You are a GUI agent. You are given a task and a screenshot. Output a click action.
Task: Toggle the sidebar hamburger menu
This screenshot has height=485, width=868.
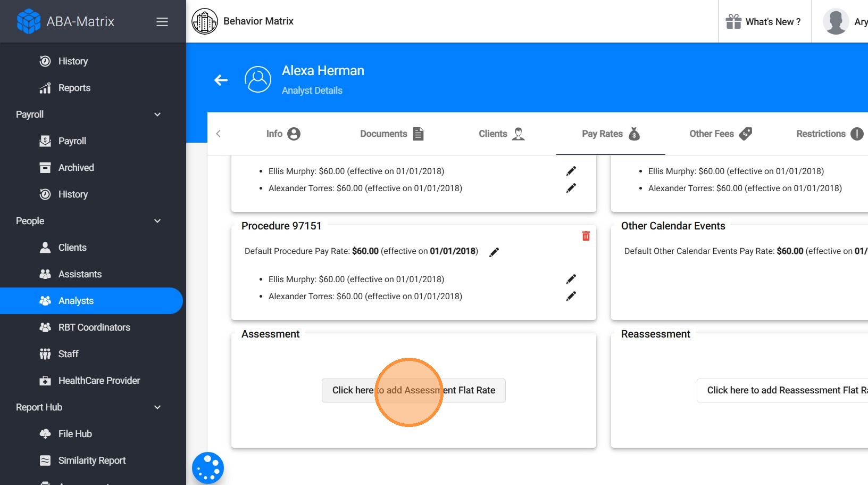[x=162, y=22]
